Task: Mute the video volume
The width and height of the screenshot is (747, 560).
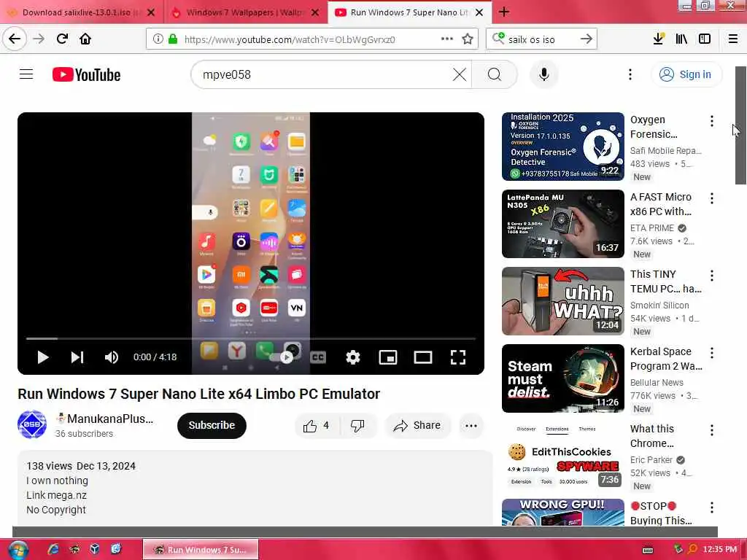Action: (112, 357)
